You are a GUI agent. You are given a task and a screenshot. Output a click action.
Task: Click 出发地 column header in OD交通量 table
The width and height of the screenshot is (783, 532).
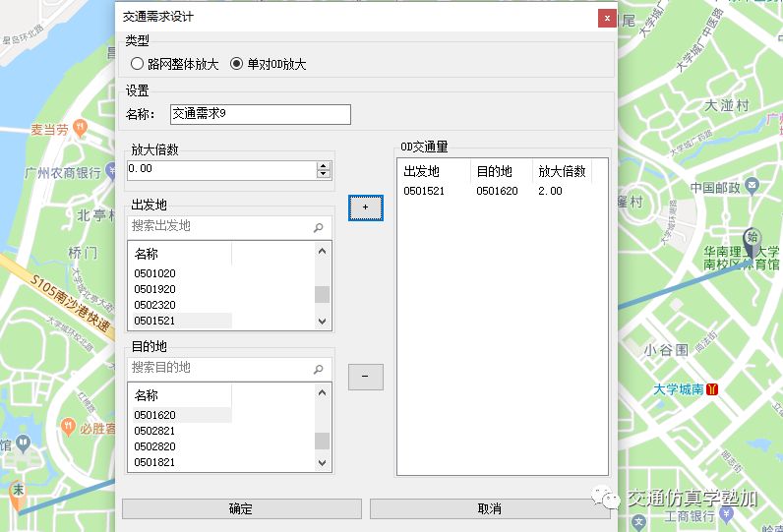[x=435, y=172]
